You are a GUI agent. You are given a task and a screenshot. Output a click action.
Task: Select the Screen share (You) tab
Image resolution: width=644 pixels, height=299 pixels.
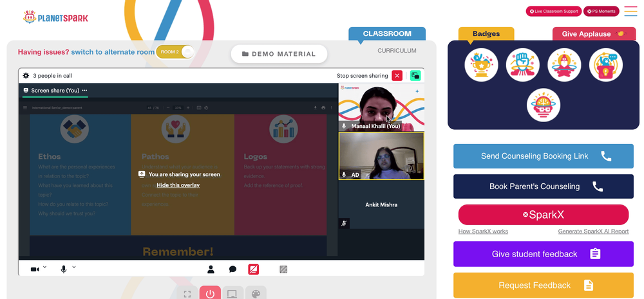pos(55,90)
